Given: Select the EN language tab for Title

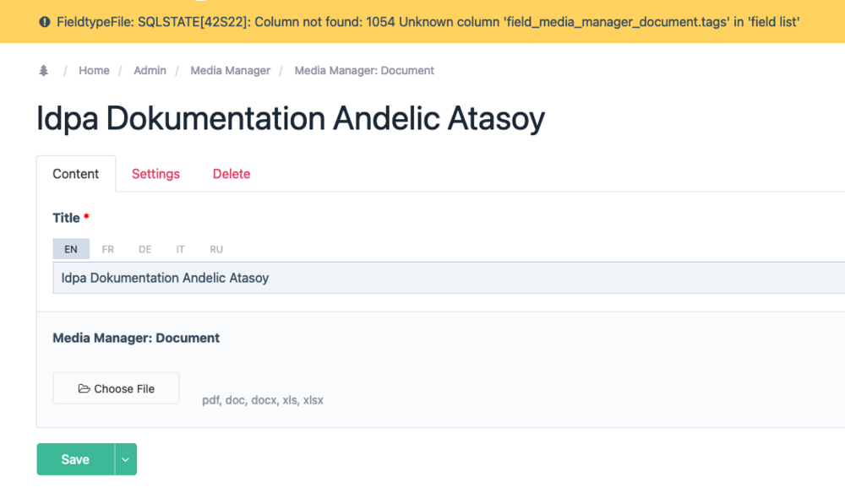Looking at the screenshot, I should point(71,249).
